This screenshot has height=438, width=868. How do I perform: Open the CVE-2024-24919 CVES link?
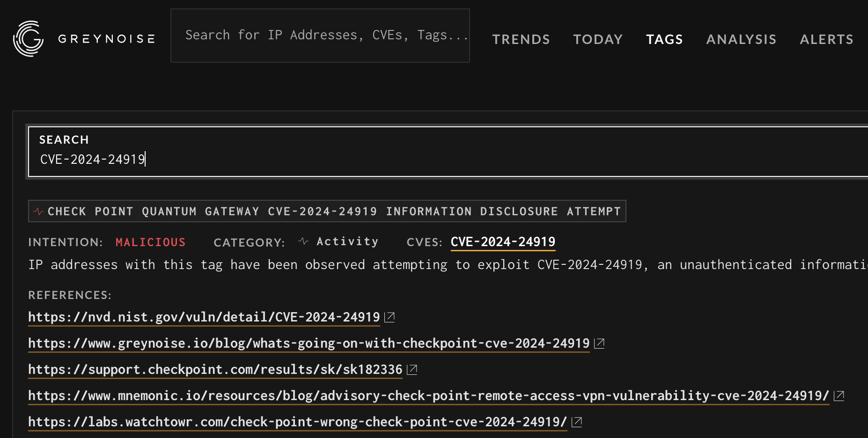pyautogui.click(x=503, y=242)
